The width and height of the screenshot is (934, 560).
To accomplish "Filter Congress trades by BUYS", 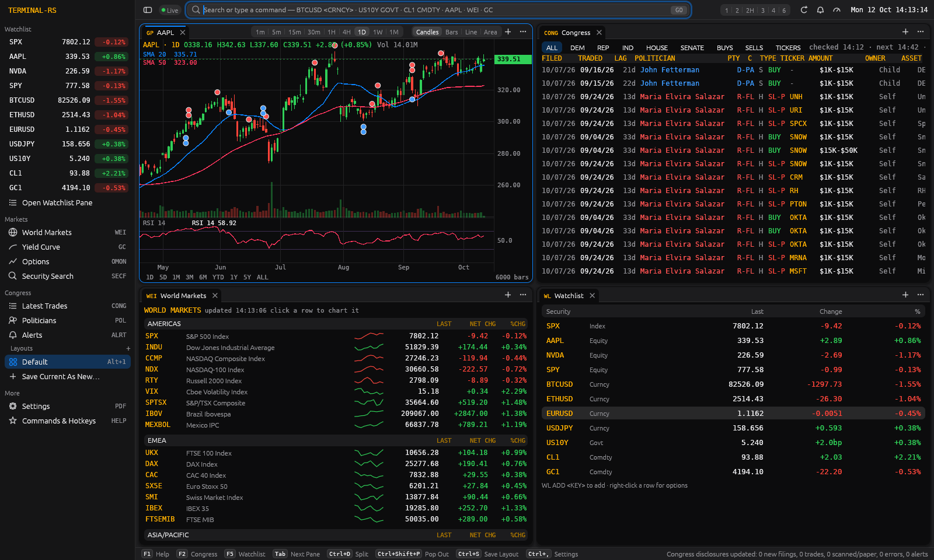I will point(725,48).
